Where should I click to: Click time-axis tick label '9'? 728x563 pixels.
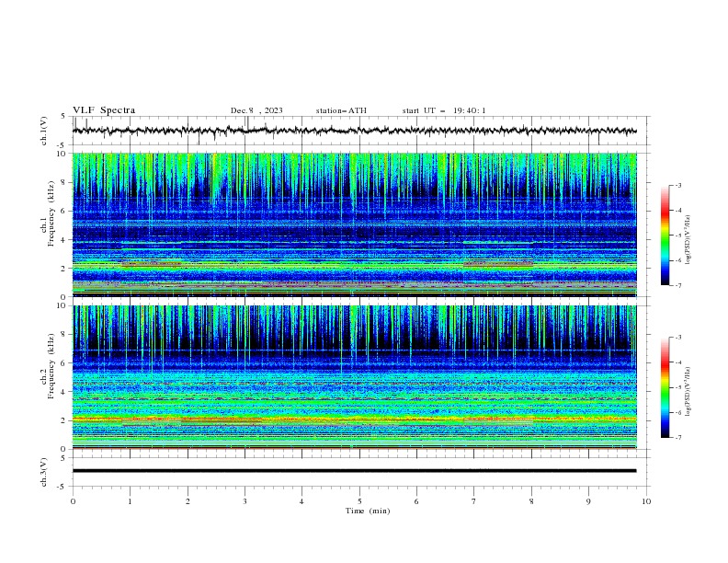[x=588, y=501]
